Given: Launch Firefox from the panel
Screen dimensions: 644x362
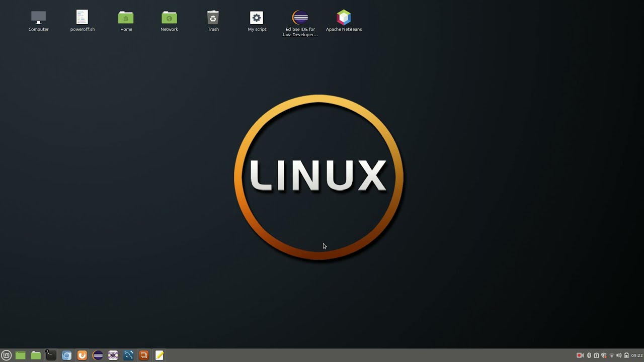Looking at the screenshot, I should click(x=82, y=355).
